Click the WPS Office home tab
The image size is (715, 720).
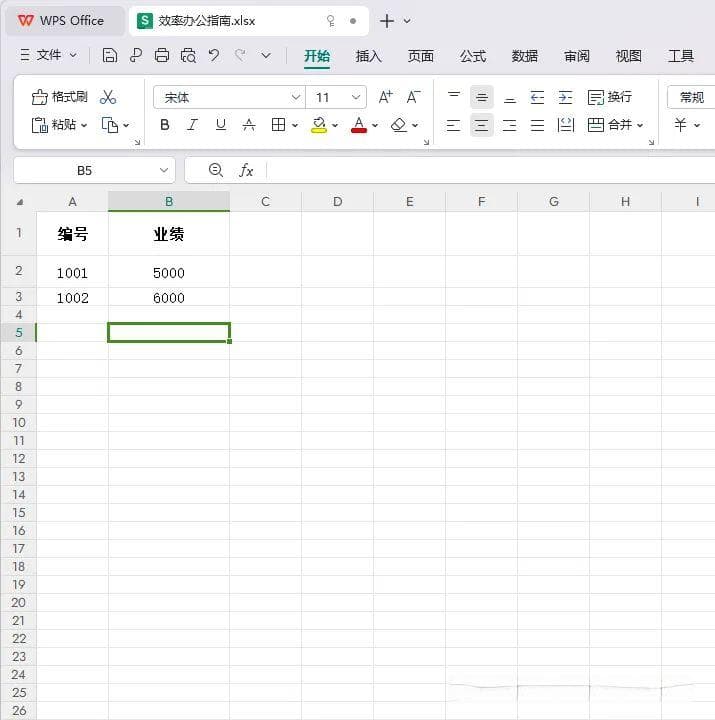coord(65,21)
